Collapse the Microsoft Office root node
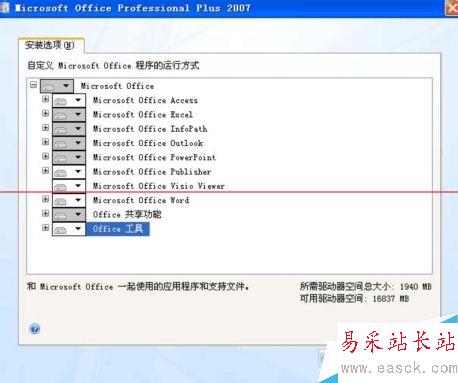The height and width of the screenshot is (383, 458). pyautogui.click(x=33, y=84)
